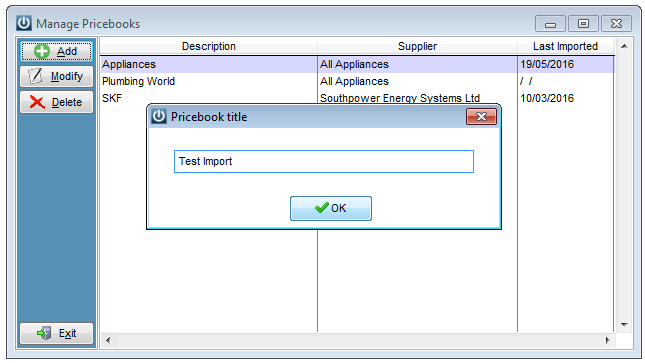Click the vertical scrollbar down arrow
This screenshot has width=645, height=363.
pyautogui.click(x=624, y=325)
